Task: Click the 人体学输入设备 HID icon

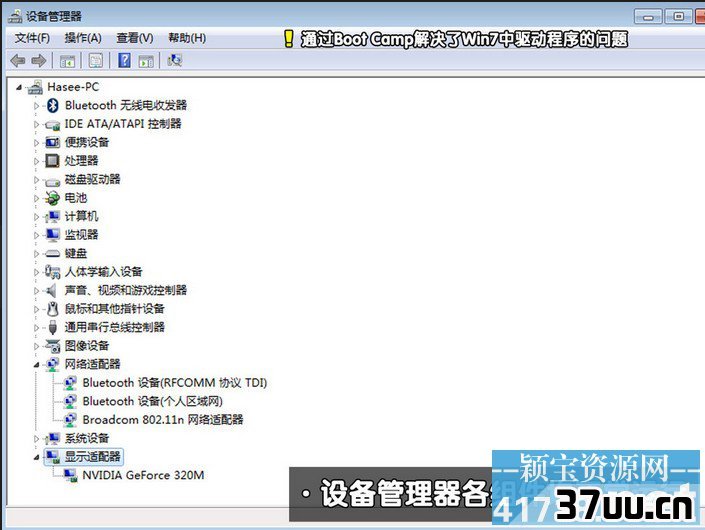Action: coord(52,272)
